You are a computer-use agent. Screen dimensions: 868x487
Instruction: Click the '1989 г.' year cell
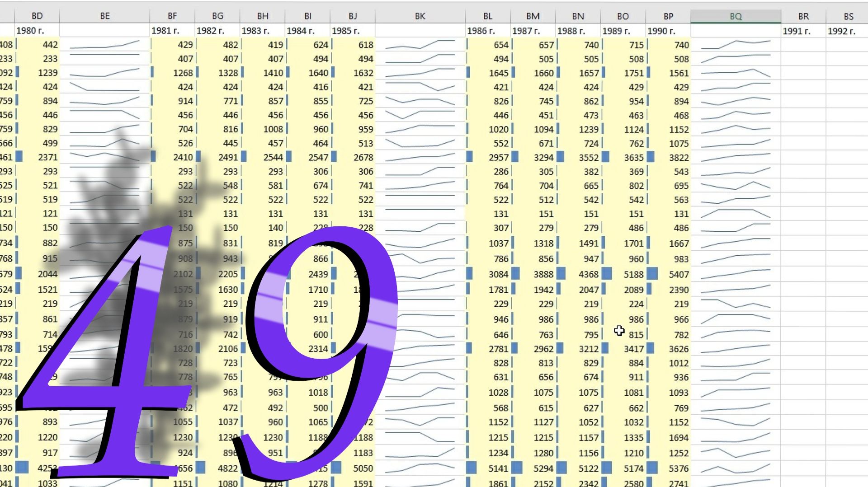click(x=623, y=31)
